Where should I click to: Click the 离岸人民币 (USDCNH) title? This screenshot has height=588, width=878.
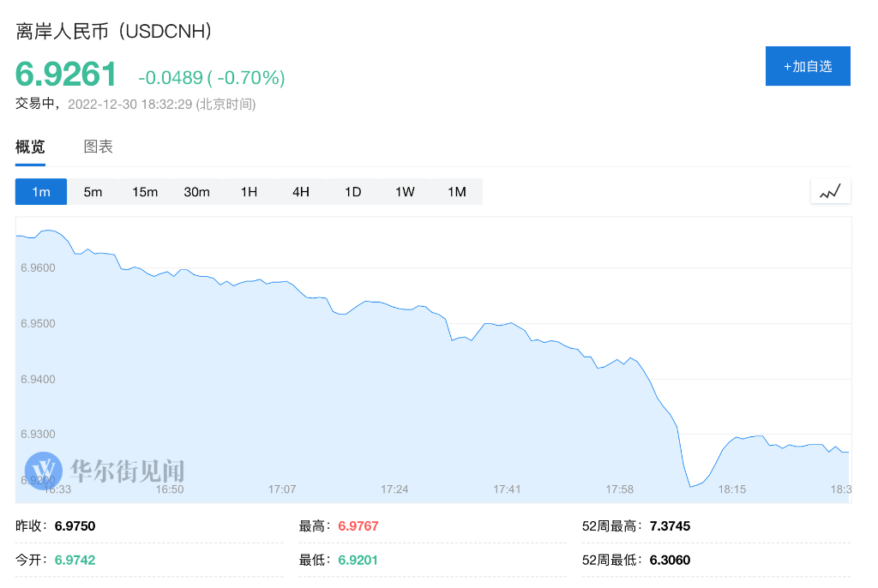pyautogui.click(x=114, y=32)
